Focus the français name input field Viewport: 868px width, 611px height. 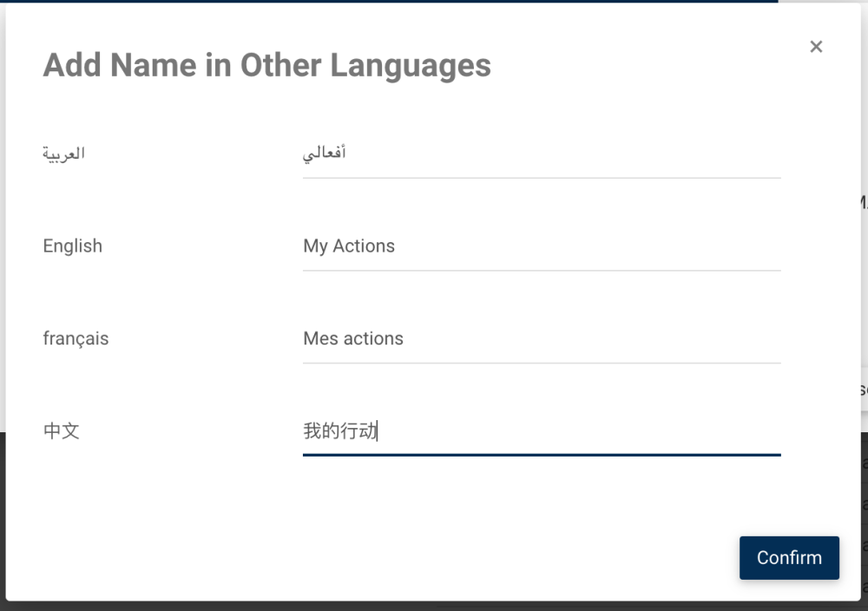(x=542, y=338)
